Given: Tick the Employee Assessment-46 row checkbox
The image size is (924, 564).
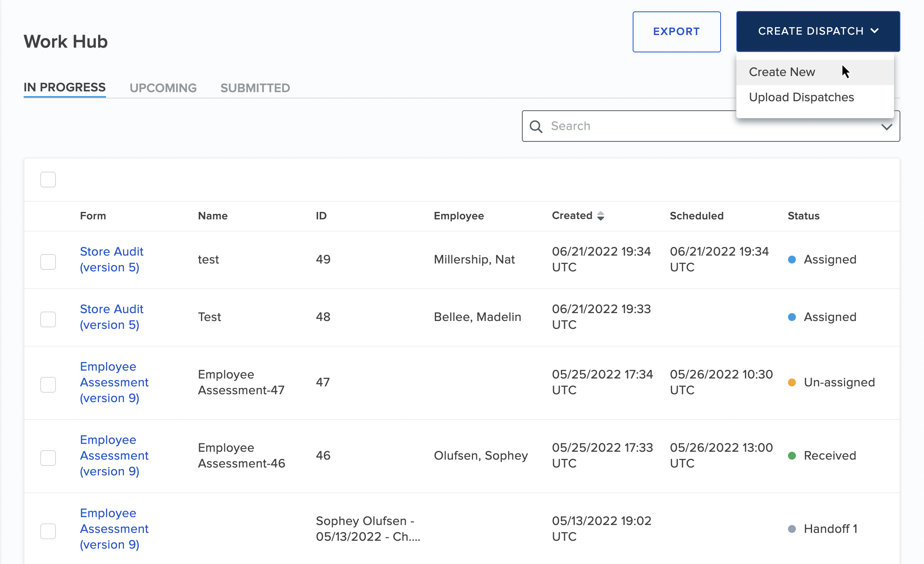Looking at the screenshot, I should (x=48, y=458).
